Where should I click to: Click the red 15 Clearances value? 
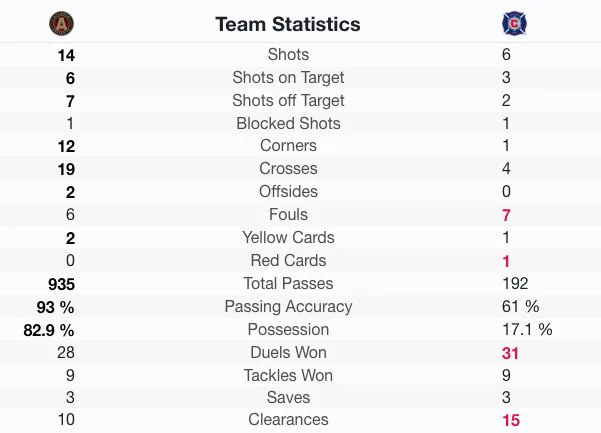511,420
